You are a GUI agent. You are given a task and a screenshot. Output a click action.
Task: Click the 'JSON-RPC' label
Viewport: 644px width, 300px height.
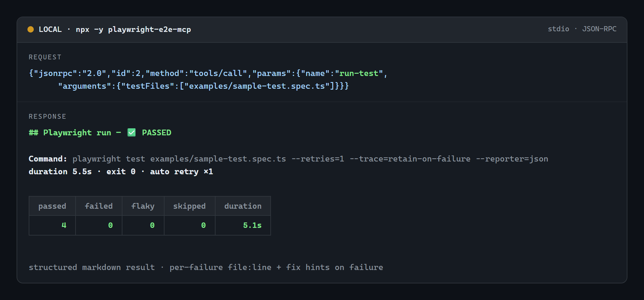click(599, 29)
